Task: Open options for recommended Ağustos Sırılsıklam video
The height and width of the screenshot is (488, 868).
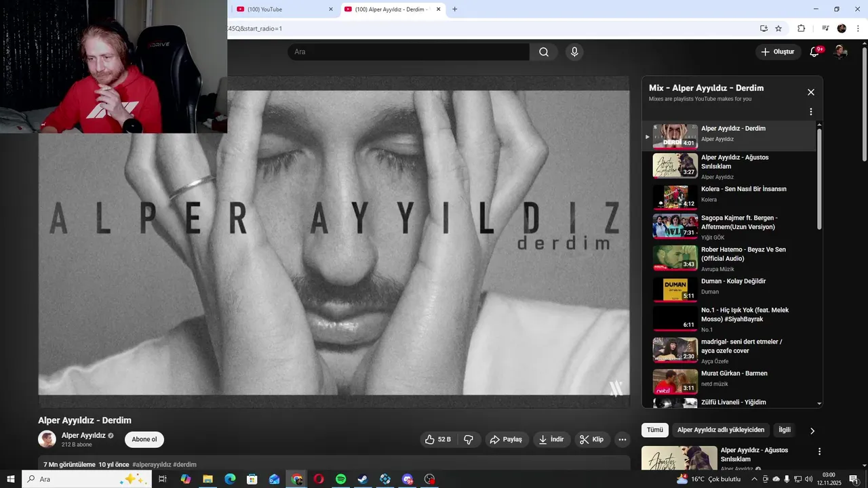Action: pyautogui.click(x=819, y=451)
